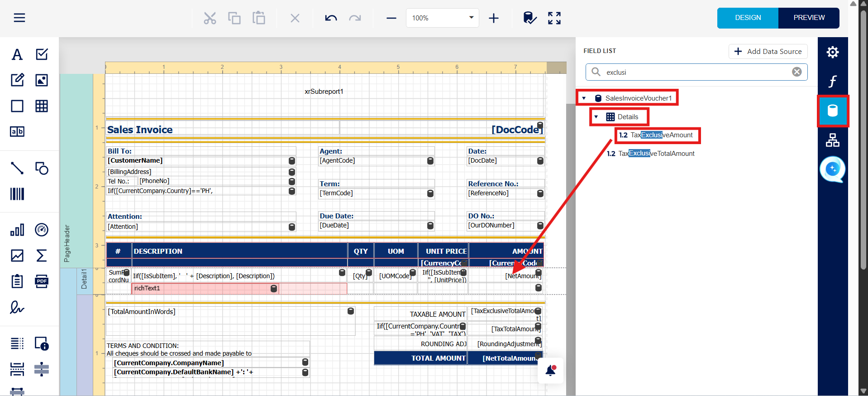This screenshot has height=396, width=868.
Task: Select the Table control tool
Action: coord(42,106)
